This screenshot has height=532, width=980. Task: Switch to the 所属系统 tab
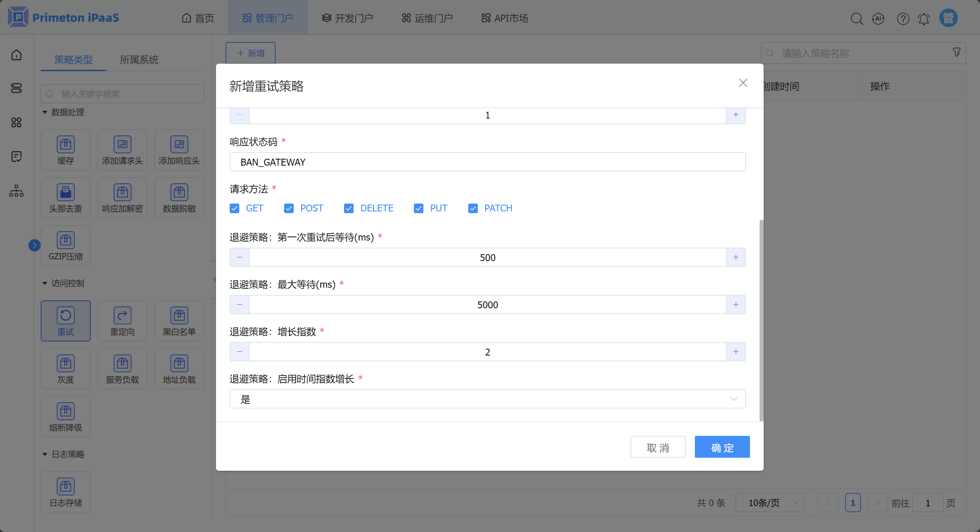pyautogui.click(x=139, y=60)
